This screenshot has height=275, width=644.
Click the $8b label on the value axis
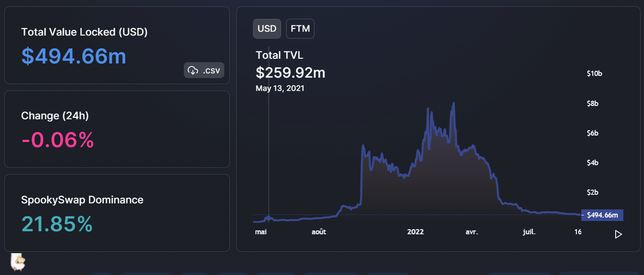click(x=594, y=103)
